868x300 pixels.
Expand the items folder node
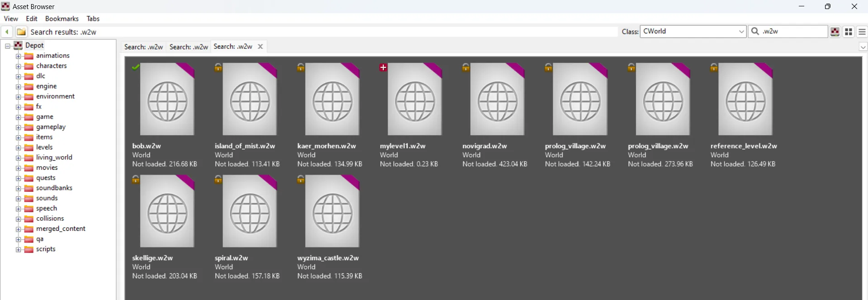(19, 138)
